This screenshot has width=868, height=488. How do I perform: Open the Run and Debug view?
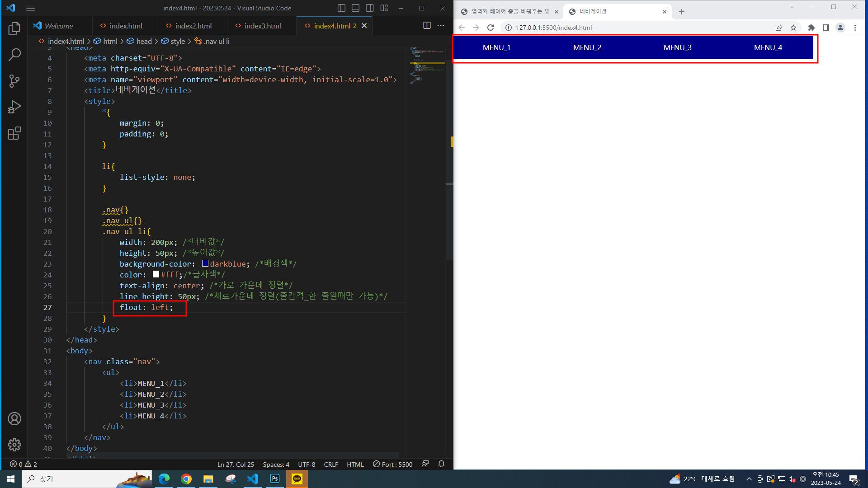click(14, 108)
